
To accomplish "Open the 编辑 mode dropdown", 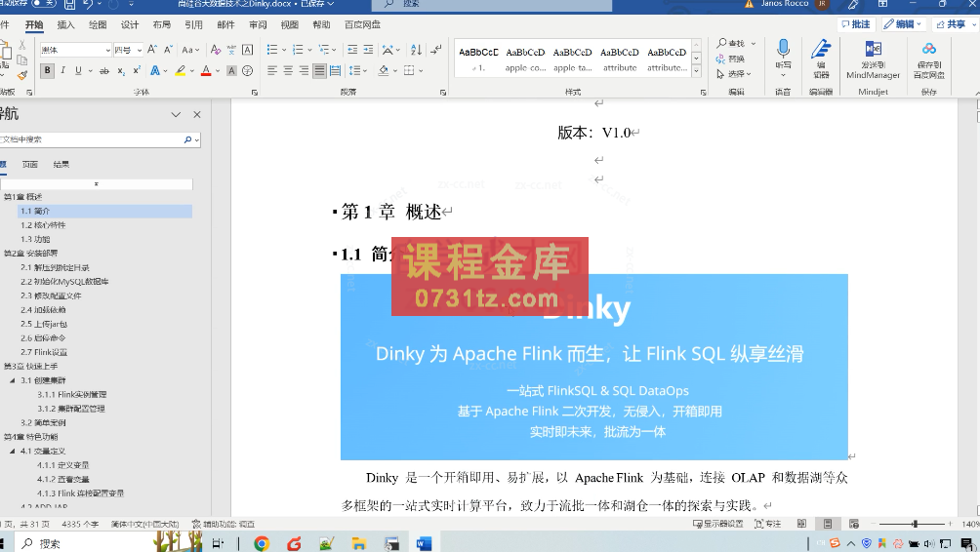I will 905,24.
